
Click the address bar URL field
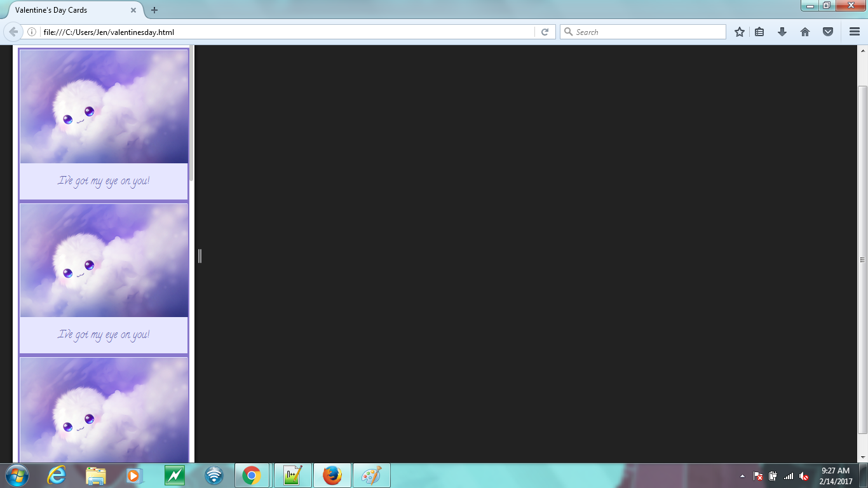click(x=286, y=32)
